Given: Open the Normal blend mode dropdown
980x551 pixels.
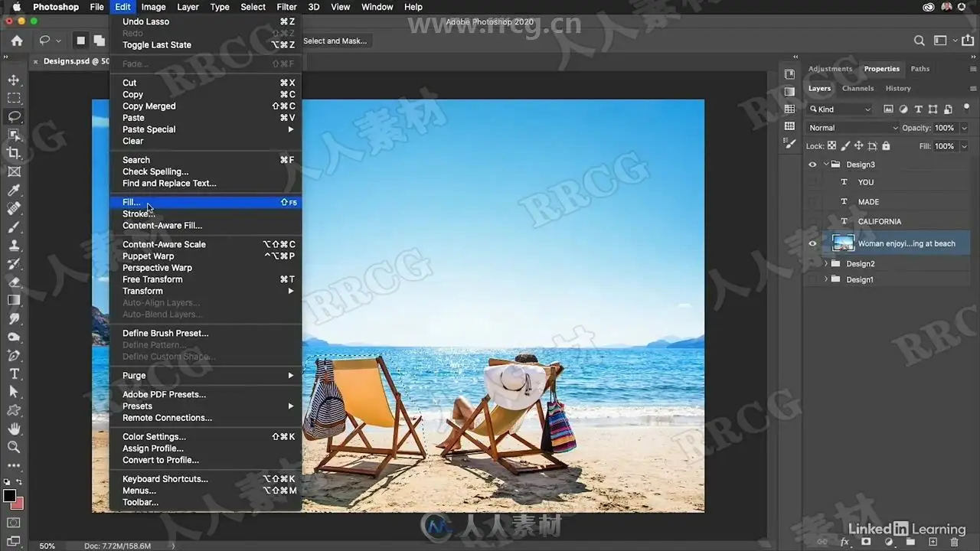Looking at the screenshot, I should [853, 128].
